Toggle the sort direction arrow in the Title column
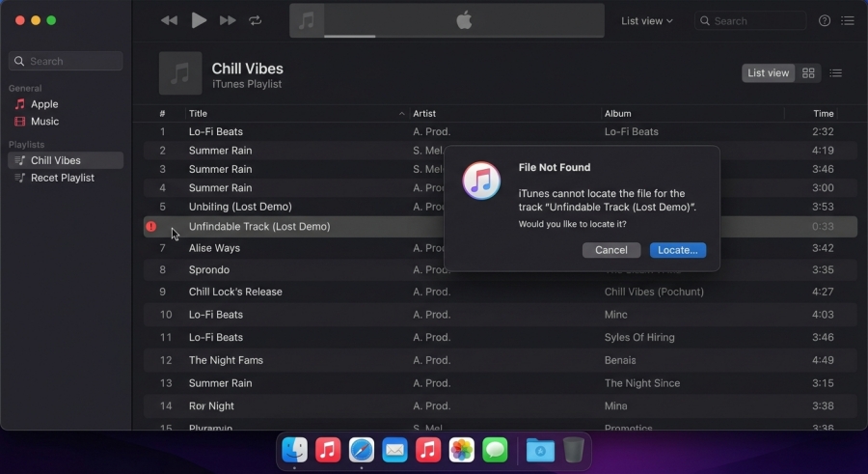 coord(402,114)
